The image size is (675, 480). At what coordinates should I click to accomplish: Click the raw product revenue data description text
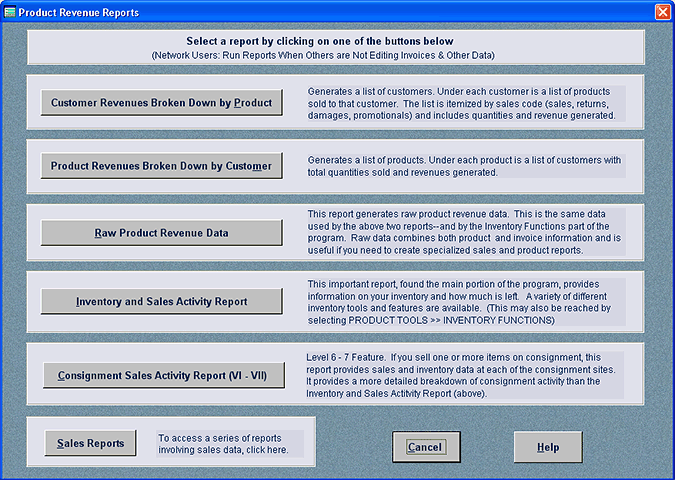pyautogui.click(x=466, y=233)
